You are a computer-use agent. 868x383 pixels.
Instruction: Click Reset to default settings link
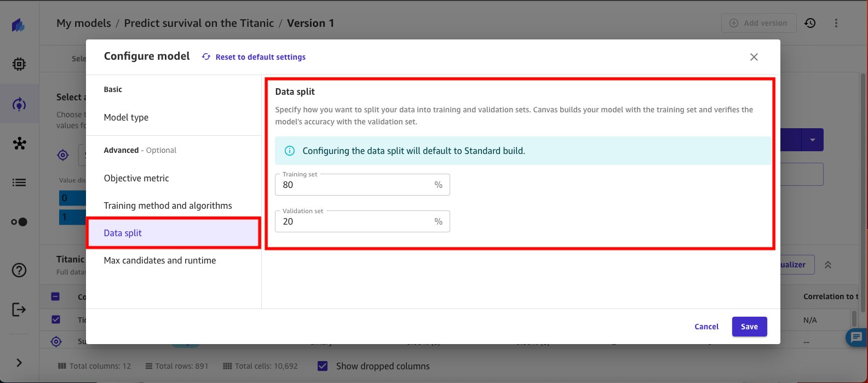tap(261, 57)
